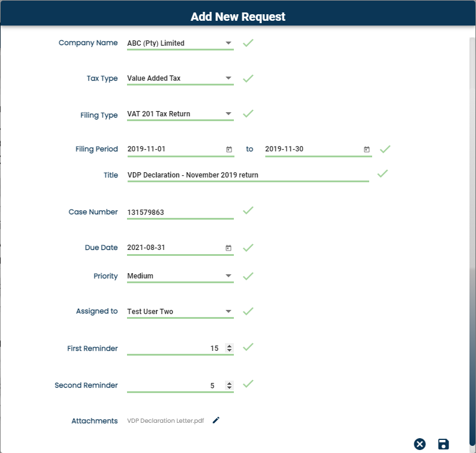Click the Title validation checkmark

(382, 174)
